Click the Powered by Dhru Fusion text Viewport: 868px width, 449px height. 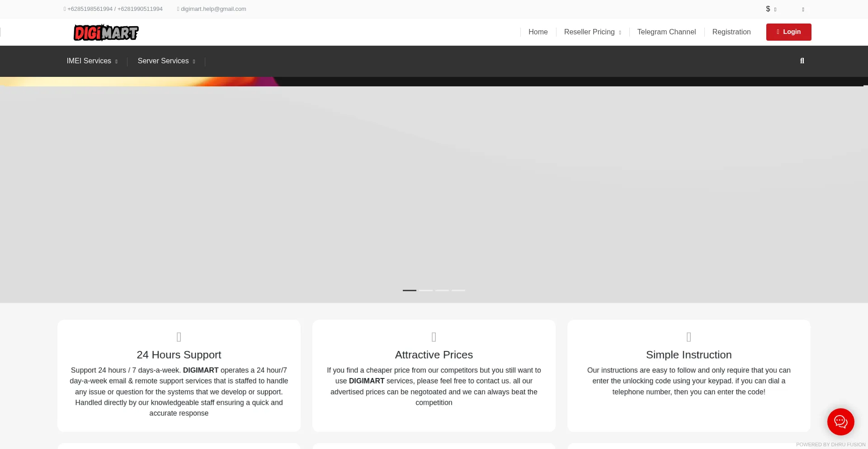(x=830, y=444)
